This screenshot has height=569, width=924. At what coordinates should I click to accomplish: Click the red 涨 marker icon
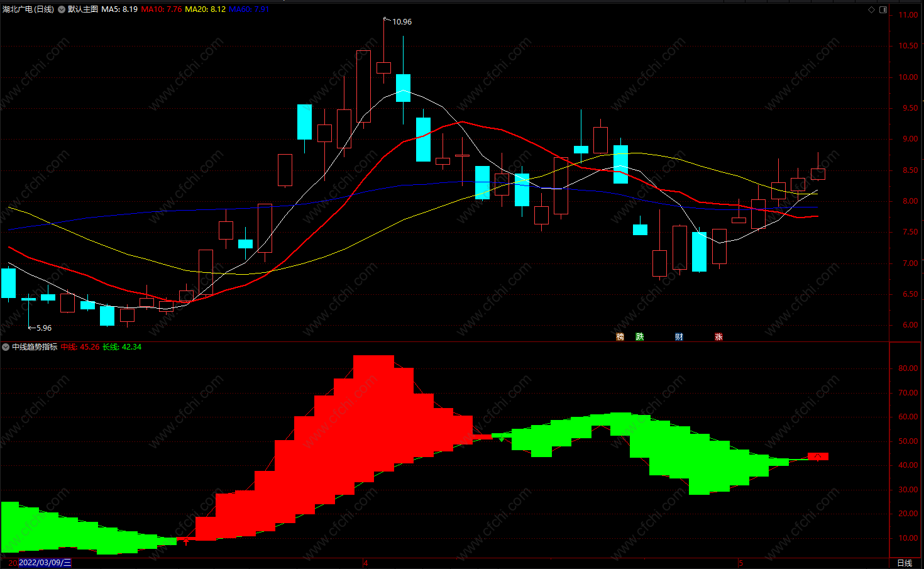[718, 337]
